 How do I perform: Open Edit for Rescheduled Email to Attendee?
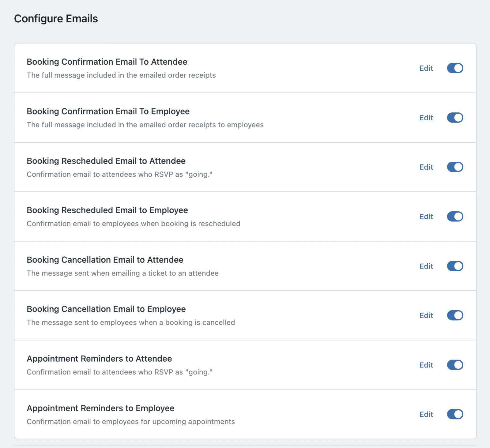pos(426,167)
